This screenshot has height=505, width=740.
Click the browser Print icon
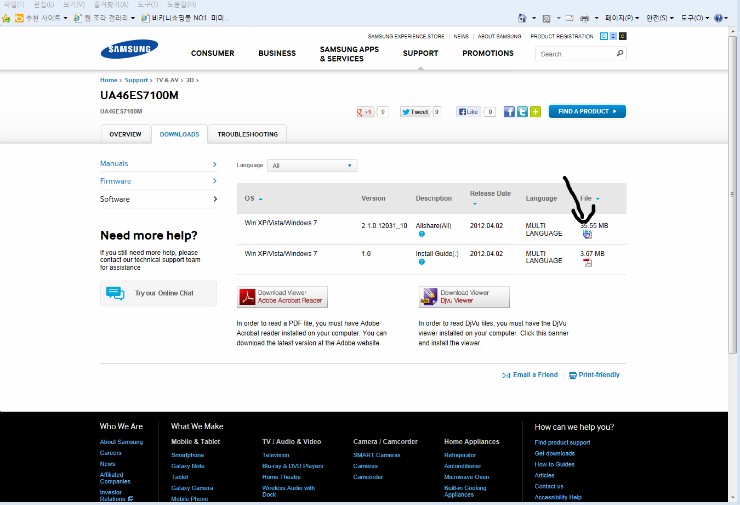click(x=584, y=18)
